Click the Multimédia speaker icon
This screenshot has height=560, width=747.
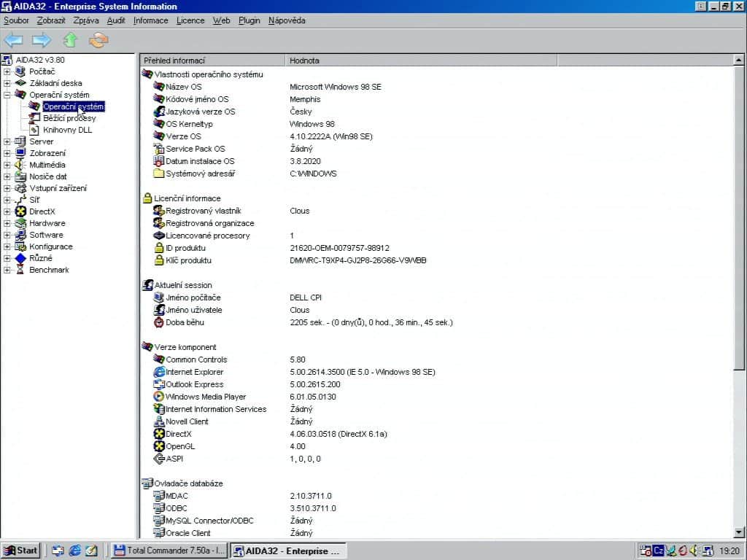[x=20, y=165]
